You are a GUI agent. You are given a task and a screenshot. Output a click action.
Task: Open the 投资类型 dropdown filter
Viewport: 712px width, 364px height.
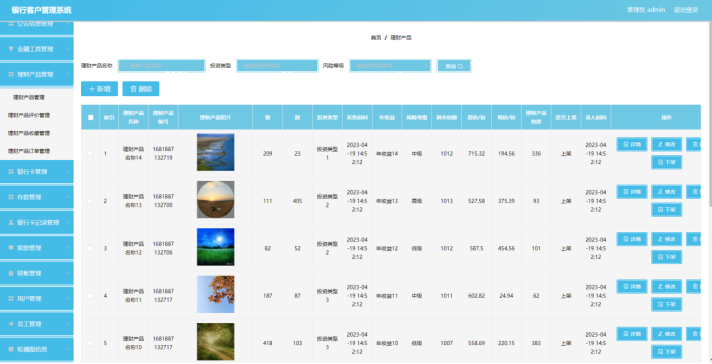point(277,66)
